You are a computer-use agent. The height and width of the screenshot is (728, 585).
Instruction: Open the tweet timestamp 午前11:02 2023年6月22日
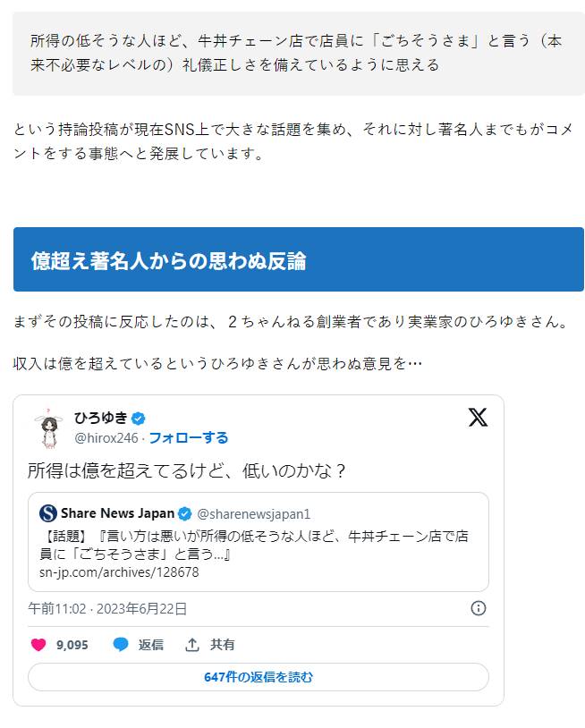click(107, 609)
